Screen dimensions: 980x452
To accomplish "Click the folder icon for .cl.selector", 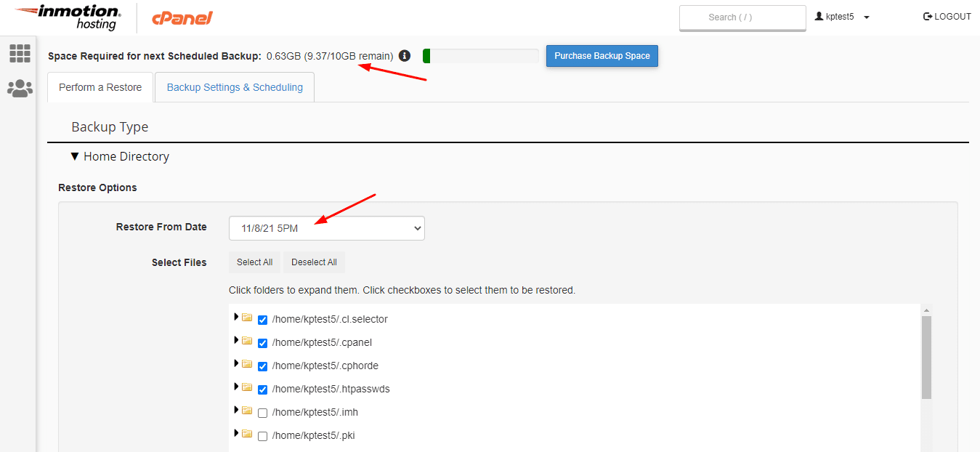I will (x=248, y=318).
